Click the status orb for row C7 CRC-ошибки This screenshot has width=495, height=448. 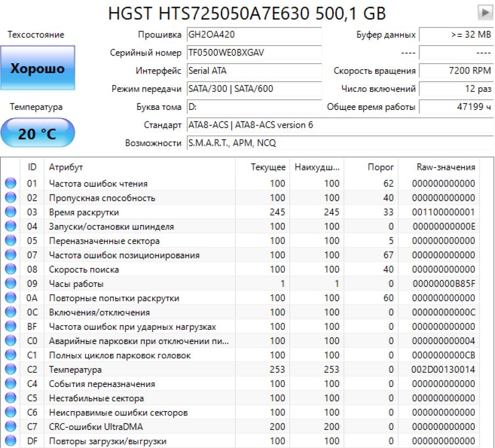[x=10, y=427]
